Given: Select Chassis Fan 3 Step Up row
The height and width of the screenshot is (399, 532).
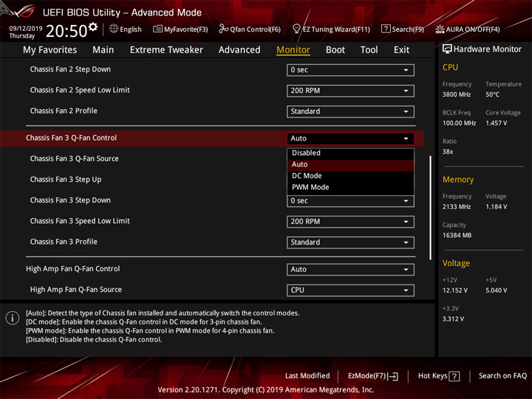Looking at the screenshot, I should (66, 180).
